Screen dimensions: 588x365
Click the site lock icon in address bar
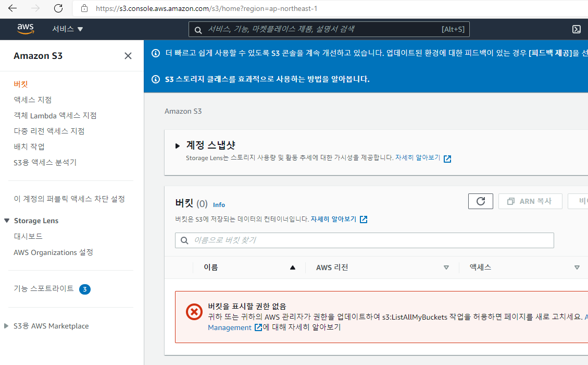click(84, 8)
